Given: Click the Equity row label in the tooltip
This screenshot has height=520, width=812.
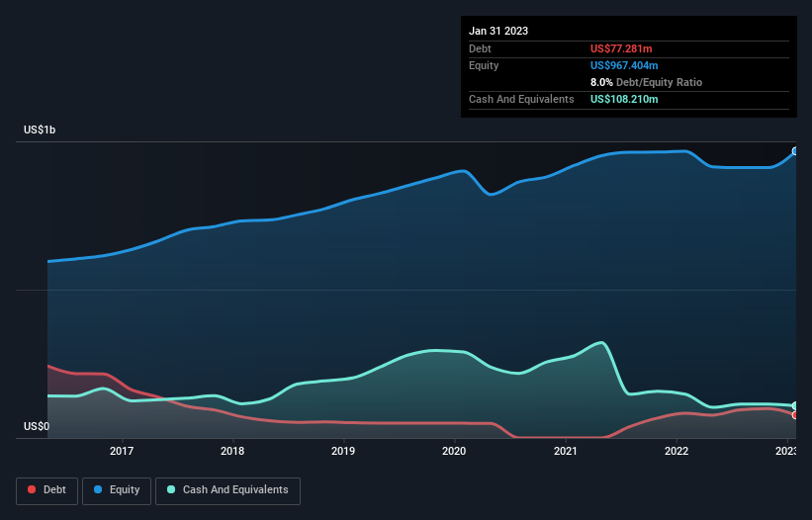Looking at the screenshot, I should [x=484, y=65].
